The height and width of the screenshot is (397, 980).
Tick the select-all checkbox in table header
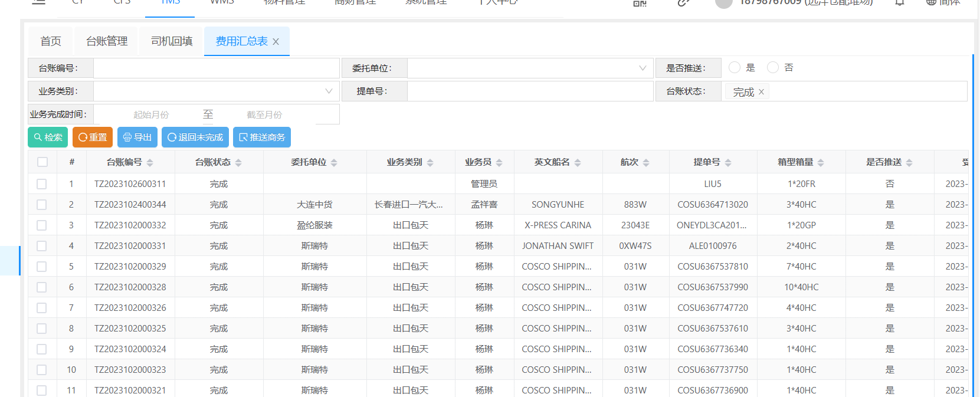pyautogui.click(x=42, y=162)
